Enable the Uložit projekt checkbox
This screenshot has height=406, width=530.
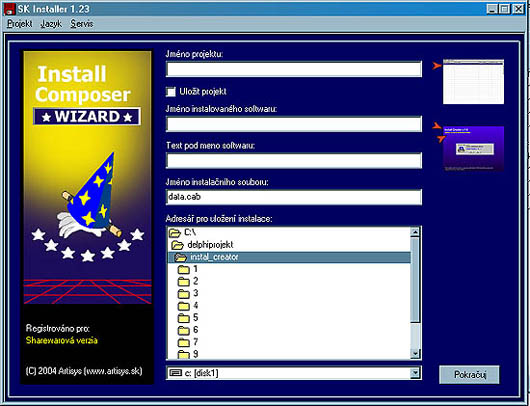(x=171, y=92)
